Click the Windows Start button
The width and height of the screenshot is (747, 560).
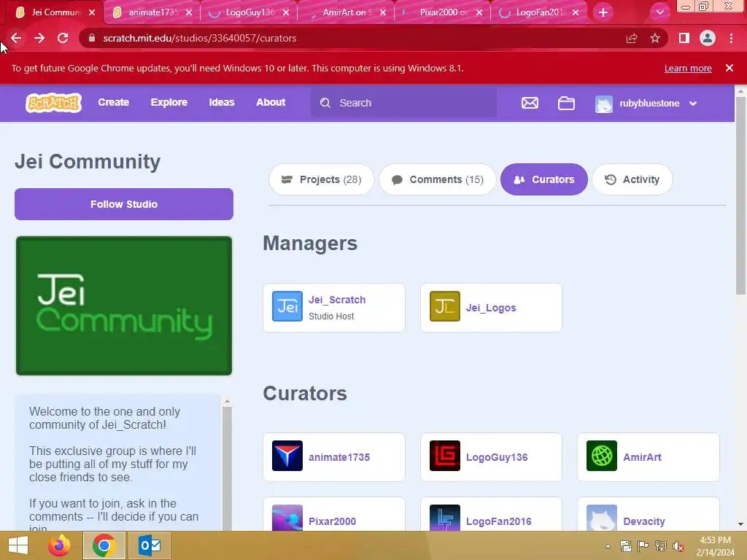[18, 545]
